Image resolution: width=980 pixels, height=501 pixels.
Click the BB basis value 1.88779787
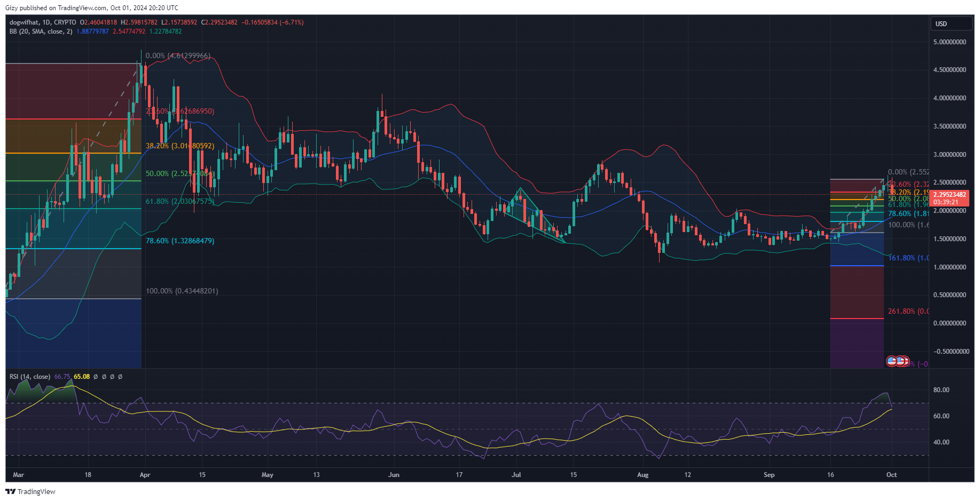pyautogui.click(x=92, y=31)
